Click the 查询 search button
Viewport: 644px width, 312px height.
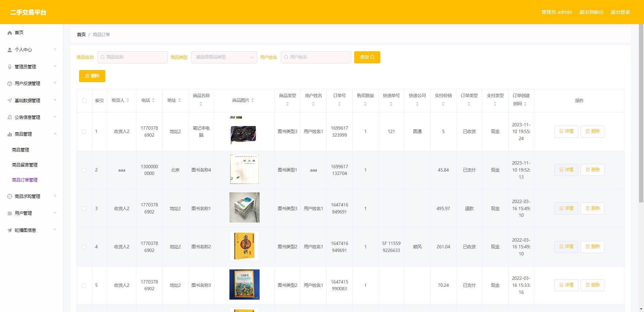(x=367, y=57)
